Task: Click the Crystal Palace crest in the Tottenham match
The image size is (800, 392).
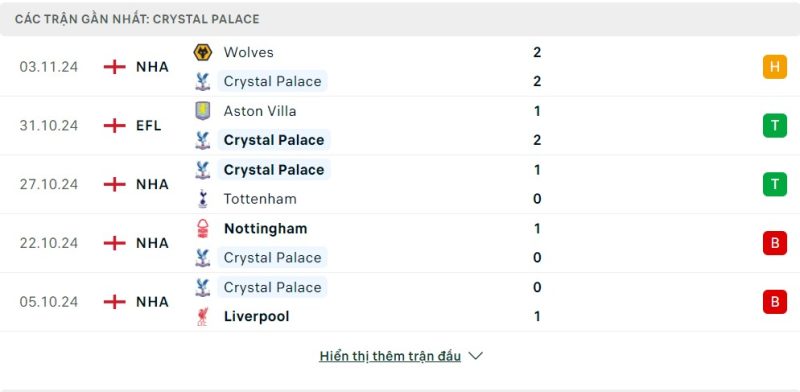Action: coord(203,169)
